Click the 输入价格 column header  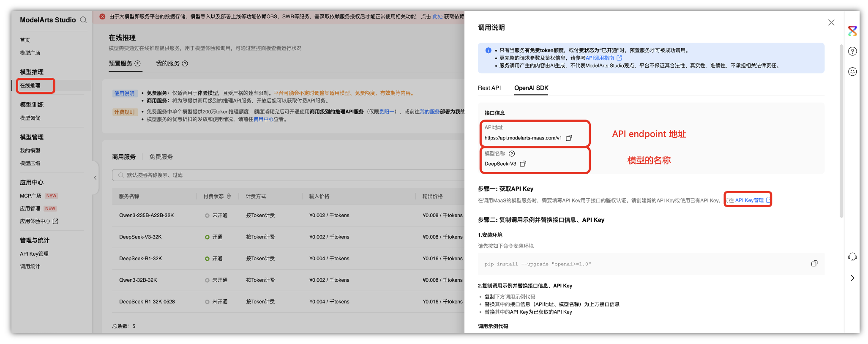pos(319,196)
